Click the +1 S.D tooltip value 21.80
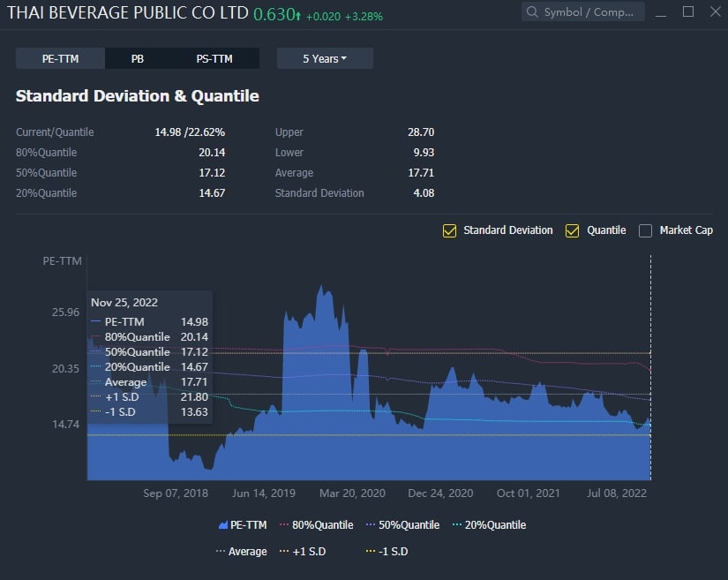Screen dimensions: 728x580 click(194, 397)
